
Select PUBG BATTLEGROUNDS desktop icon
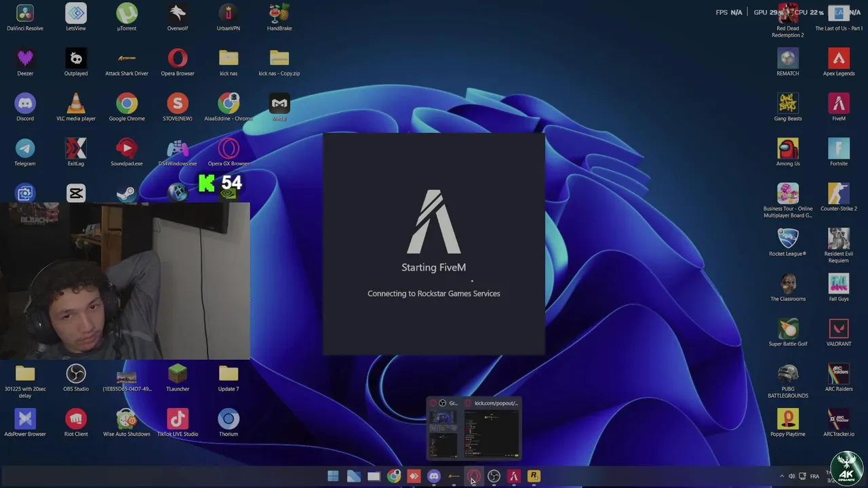click(x=788, y=382)
